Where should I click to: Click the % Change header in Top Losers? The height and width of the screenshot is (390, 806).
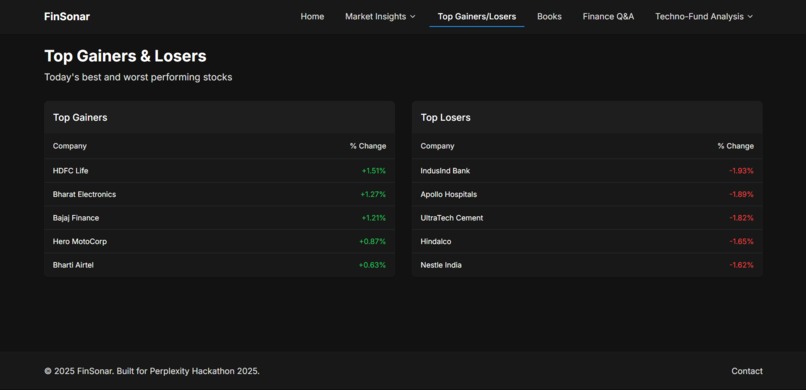click(x=736, y=146)
